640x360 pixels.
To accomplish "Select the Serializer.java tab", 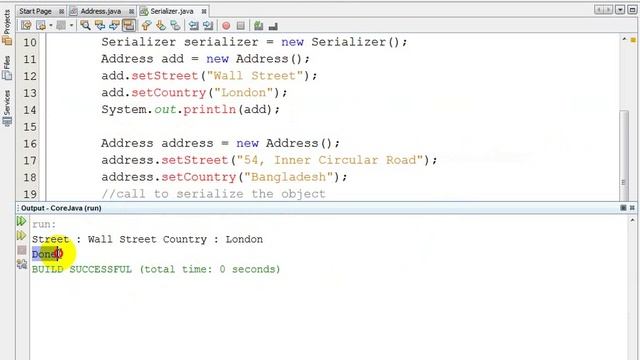I will [172, 11].
